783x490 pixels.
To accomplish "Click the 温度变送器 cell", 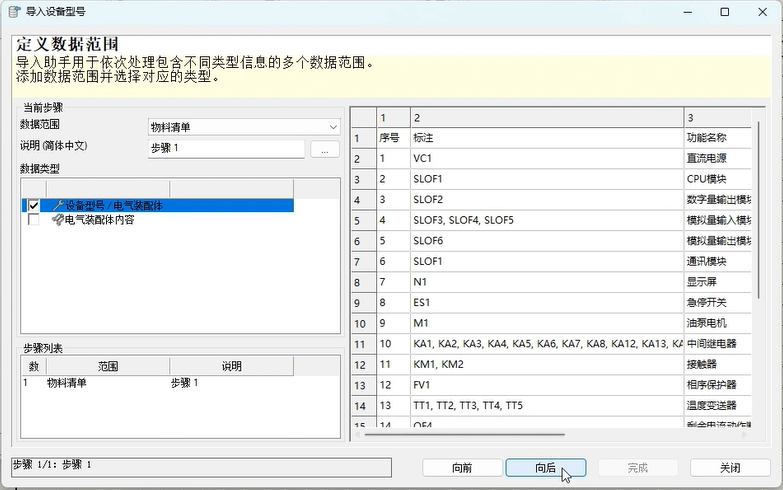I will point(718,406).
